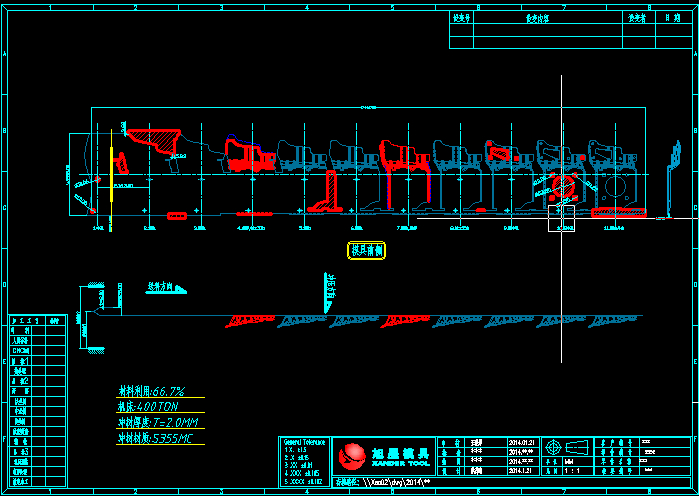The width and height of the screenshot is (699, 496).
Task: Select the red circular part near crosshair
Action: tap(565, 187)
